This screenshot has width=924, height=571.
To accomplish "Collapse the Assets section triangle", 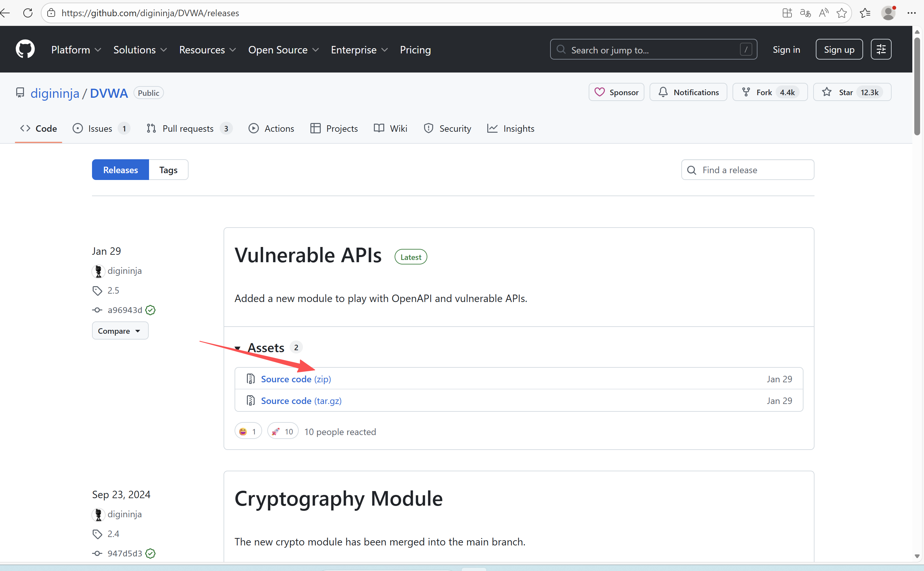I will tap(238, 348).
